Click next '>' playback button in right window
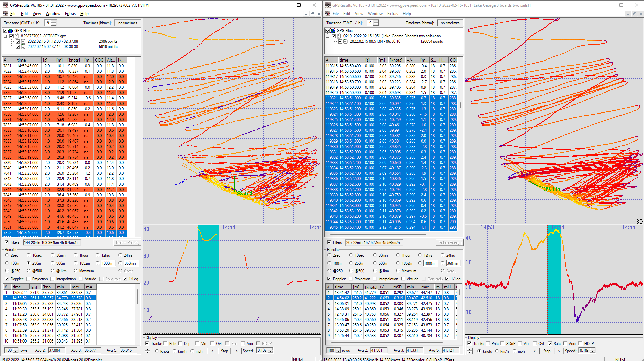The width and height of the screenshot is (644, 361). [559, 351]
